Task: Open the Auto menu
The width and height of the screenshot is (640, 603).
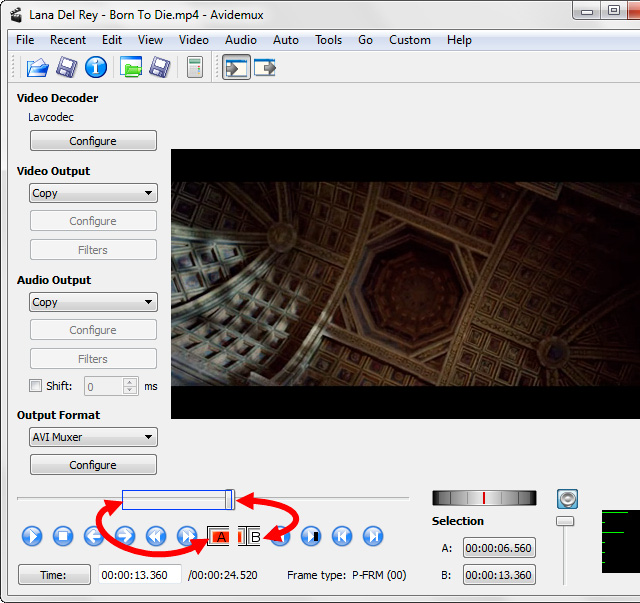Action: point(286,40)
